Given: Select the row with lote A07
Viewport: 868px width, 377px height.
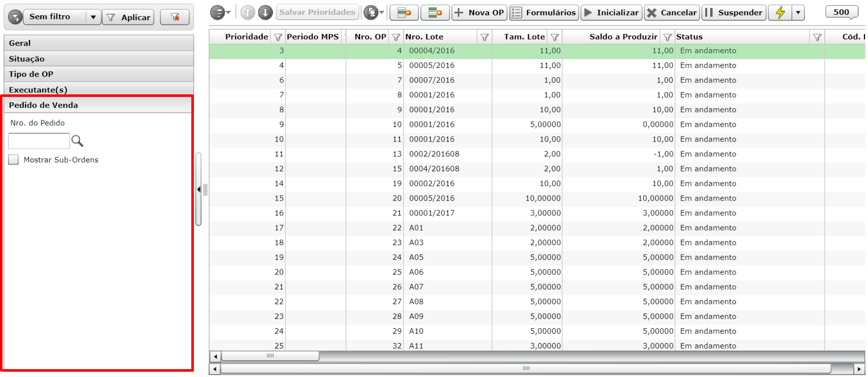Looking at the screenshot, I should 537,287.
